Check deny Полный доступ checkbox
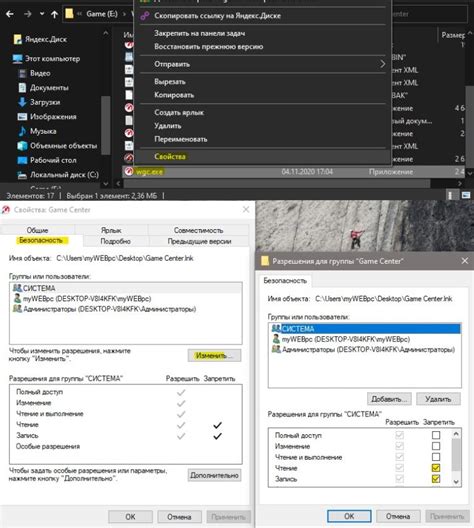474x528 pixels. tap(436, 435)
